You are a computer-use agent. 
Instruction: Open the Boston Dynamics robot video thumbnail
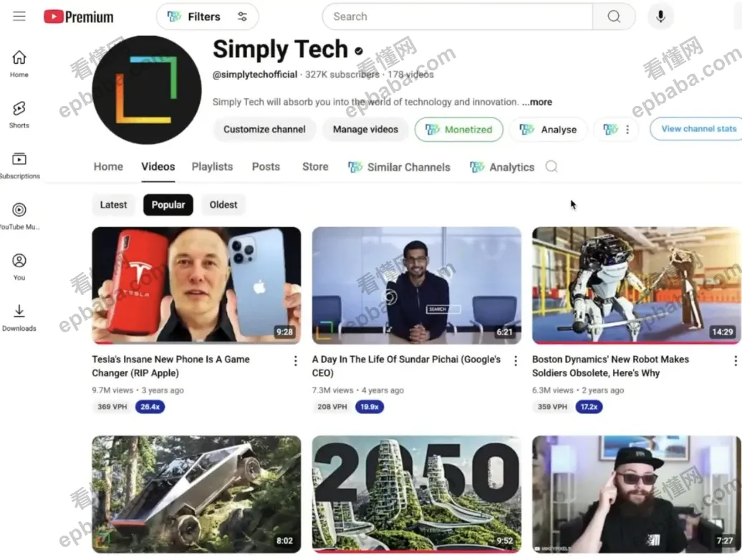click(637, 285)
